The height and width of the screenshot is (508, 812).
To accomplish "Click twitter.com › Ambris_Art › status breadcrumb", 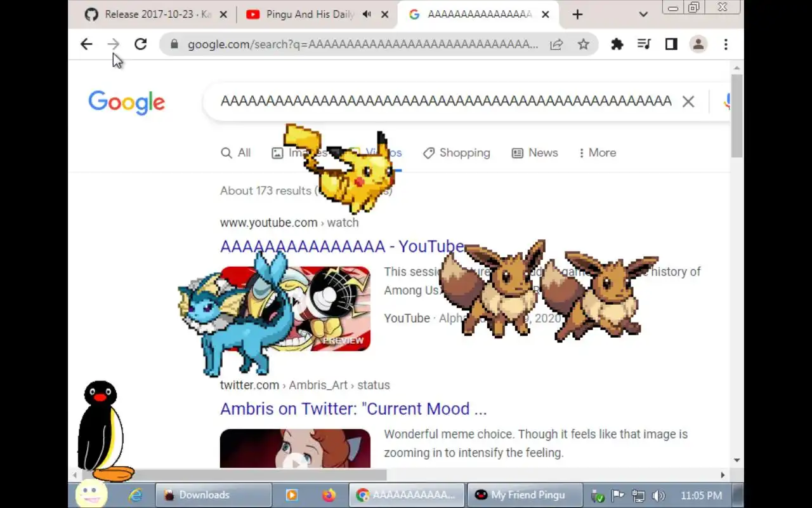I will [x=304, y=385].
